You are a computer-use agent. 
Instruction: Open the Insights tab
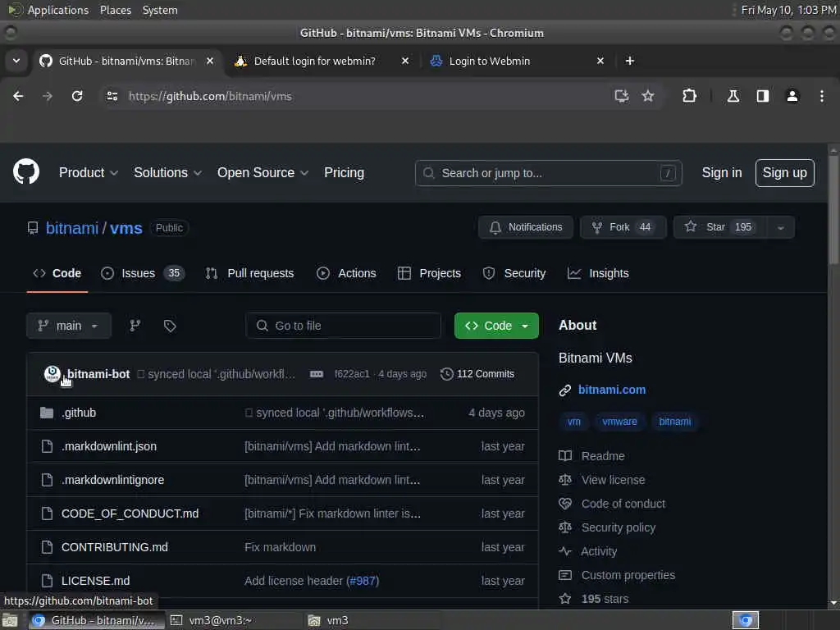[x=598, y=273]
